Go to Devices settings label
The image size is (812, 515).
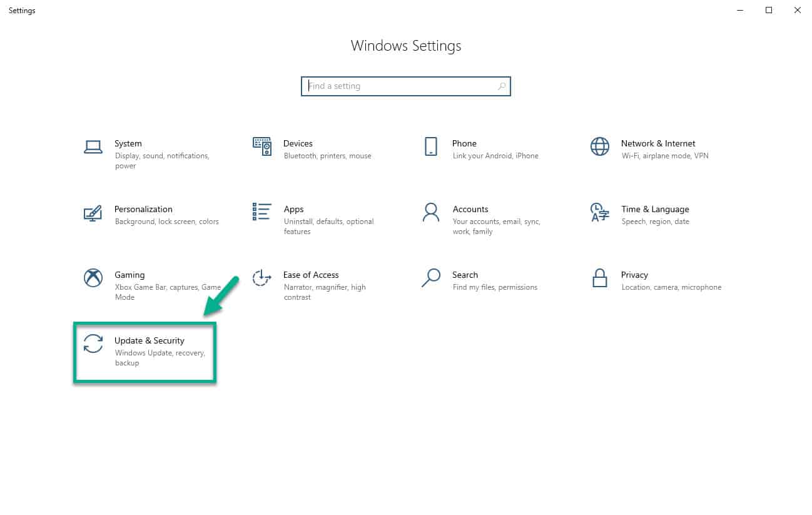pyautogui.click(x=298, y=143)
